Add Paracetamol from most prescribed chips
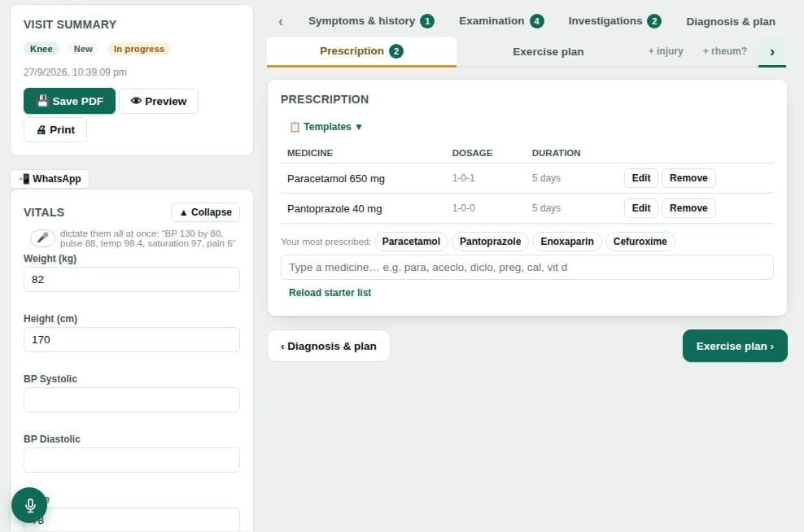 pyautogui.click(x=411, y=242)
